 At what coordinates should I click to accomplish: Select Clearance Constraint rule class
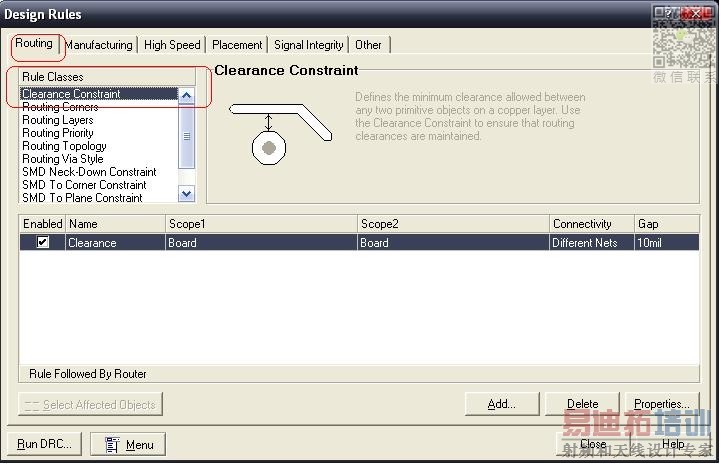(99, 94)
